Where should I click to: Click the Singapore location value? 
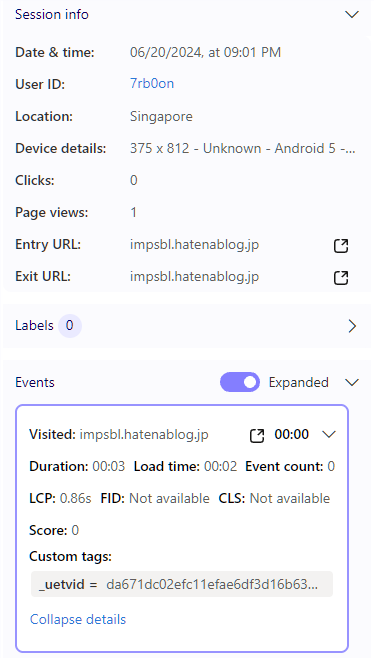(x=161, y=116)
